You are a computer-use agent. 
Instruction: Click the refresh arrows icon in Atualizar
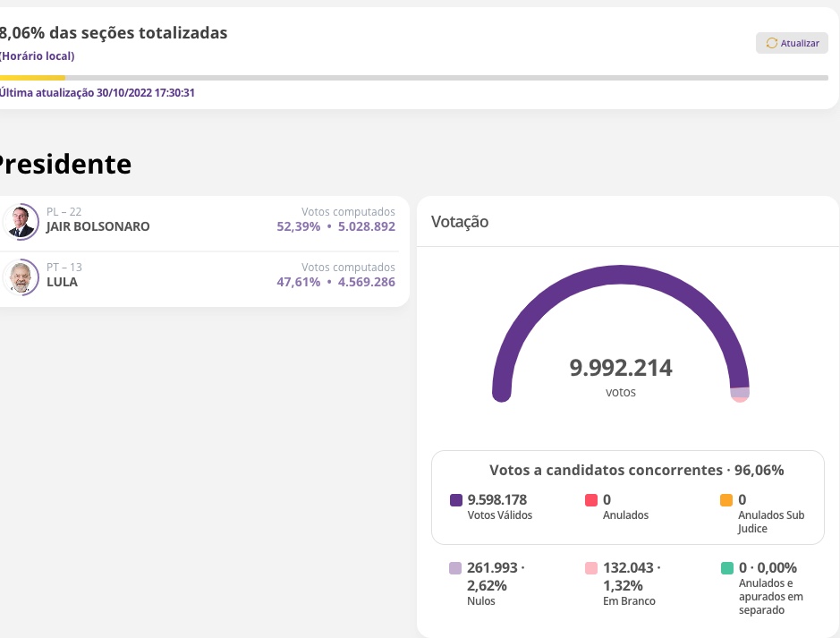(x=772, y=43)
